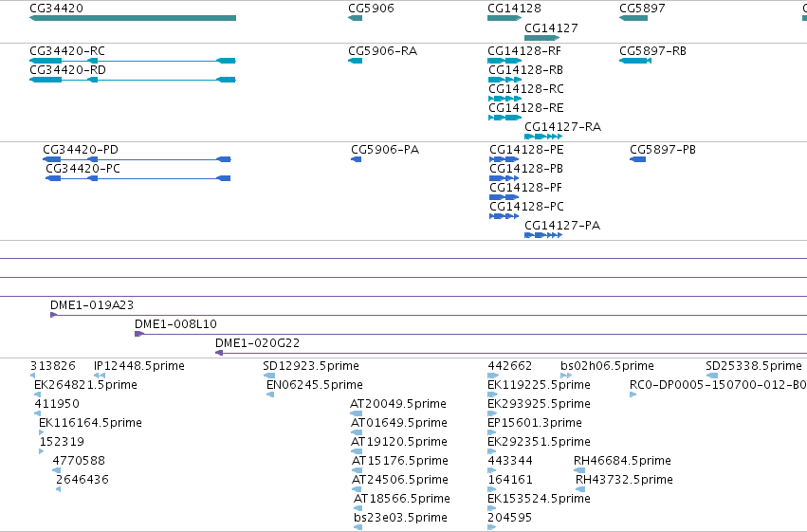Screen dimensions: 807x532
Task: Select transcript CG14128-RF
Action: point(504,61)
